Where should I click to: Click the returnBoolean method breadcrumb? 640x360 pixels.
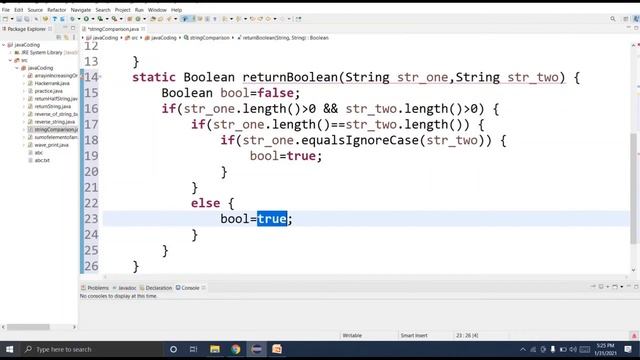click(283, 38)
